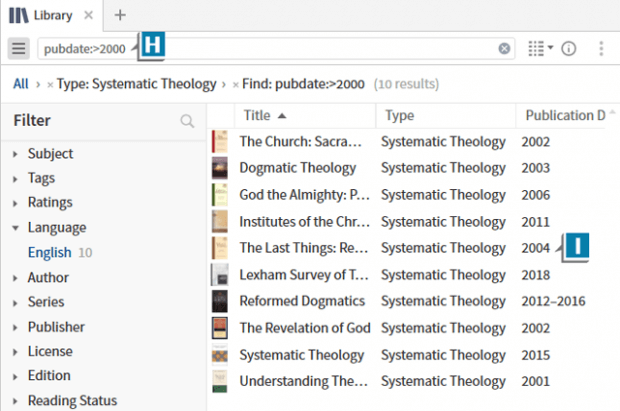Select the English language filter
Screen dimensions: 620x411
pos(49,253)
